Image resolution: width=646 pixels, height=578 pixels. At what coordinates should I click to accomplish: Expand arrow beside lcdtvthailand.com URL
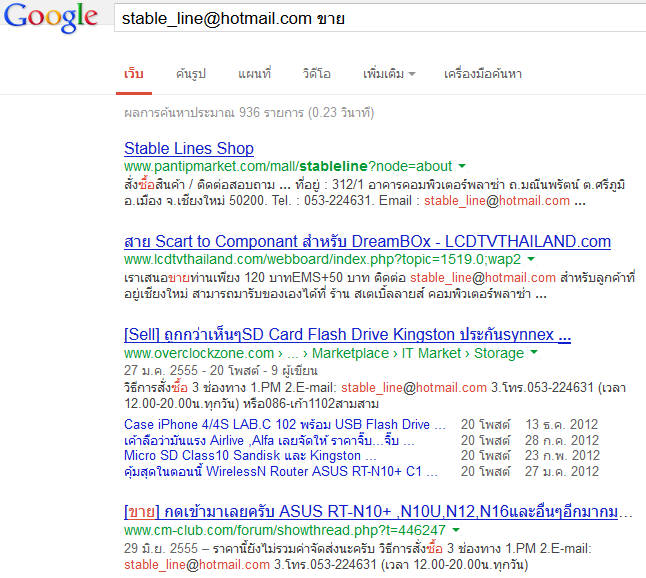coord(531,259)
